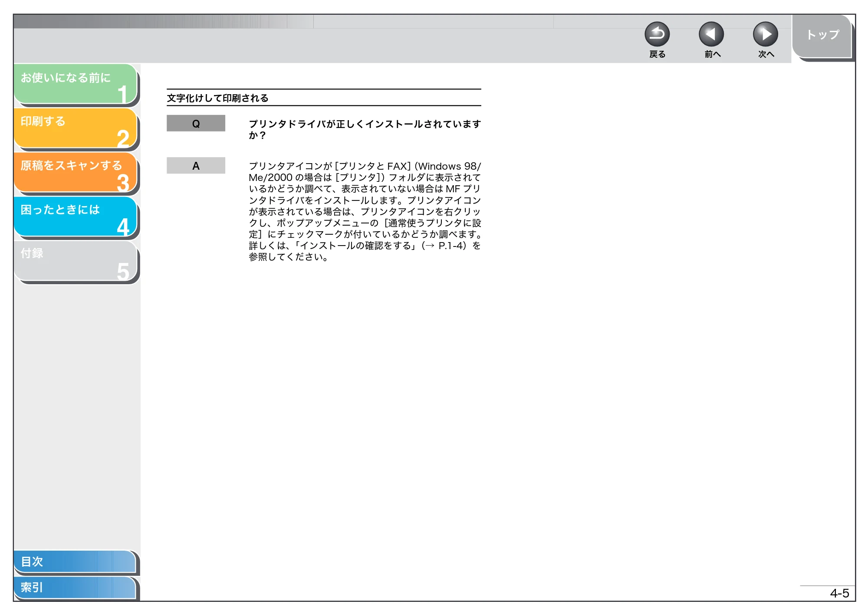Viewport: 868px width, 614px height.
Task: Open chapter 2 印刷する tab
Action: pyautogui.click(x=76, y=128)
